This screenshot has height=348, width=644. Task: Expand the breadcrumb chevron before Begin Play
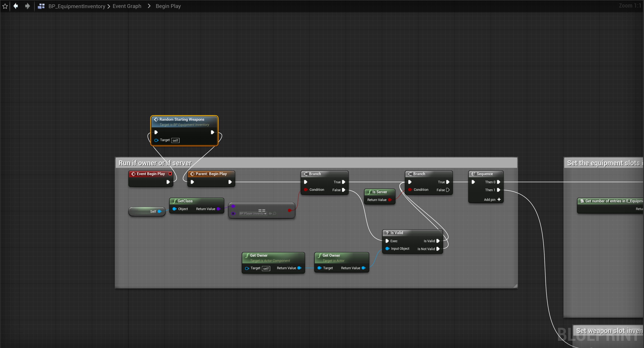[149, 6]
